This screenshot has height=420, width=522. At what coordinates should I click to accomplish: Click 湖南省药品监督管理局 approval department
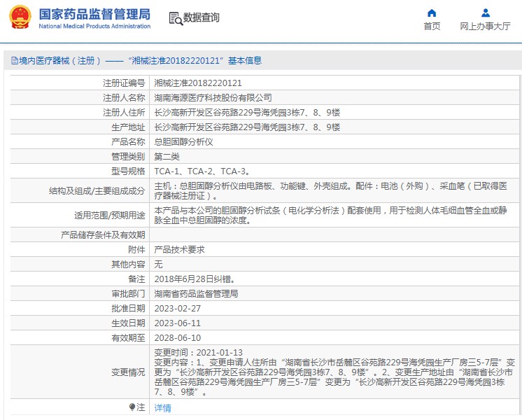tap(196, 294)
